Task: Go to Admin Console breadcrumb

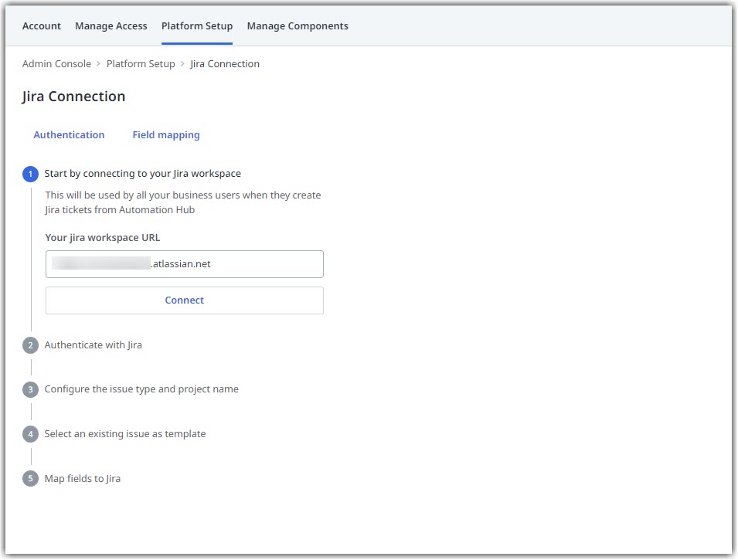Action: click(56, 63)
